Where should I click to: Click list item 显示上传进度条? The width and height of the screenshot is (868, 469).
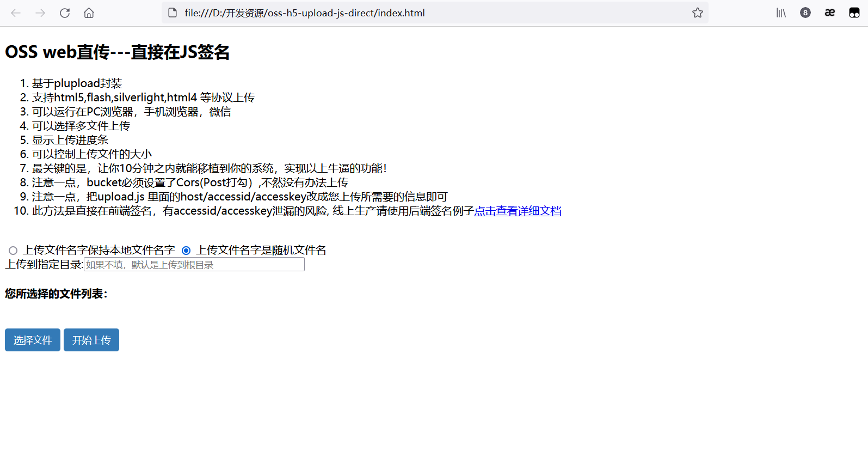pos(70,140)
